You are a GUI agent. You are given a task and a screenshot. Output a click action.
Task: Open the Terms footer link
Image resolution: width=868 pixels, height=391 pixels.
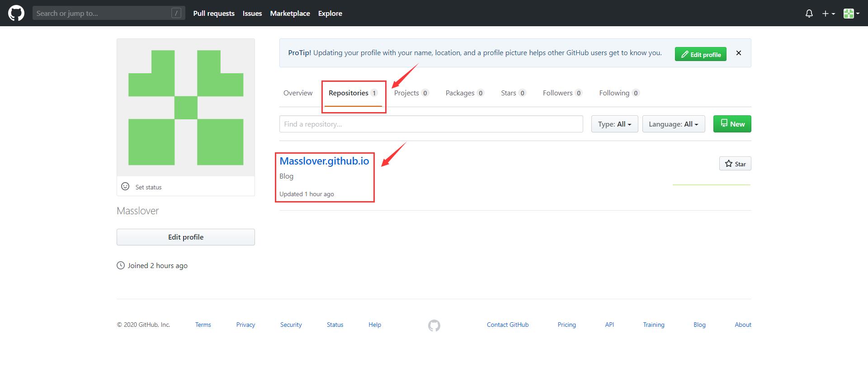click(x=203, y=325)
